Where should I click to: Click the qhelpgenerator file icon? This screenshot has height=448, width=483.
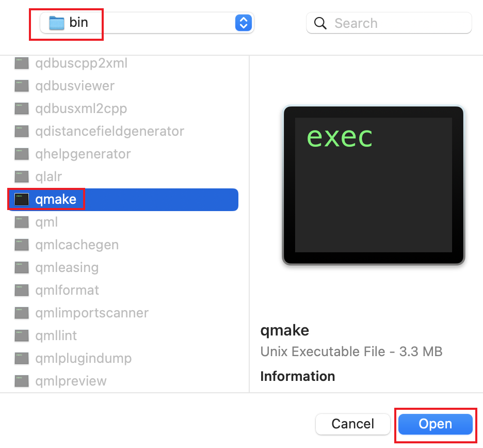[22, 154]
